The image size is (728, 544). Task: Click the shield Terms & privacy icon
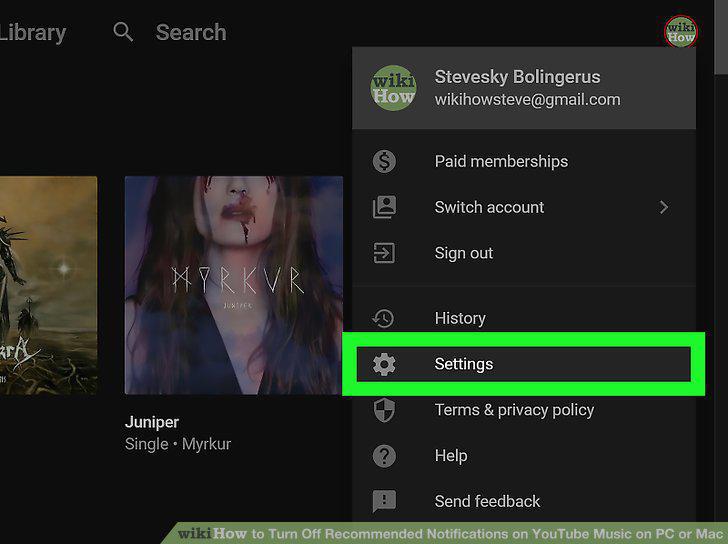point(384,410)
